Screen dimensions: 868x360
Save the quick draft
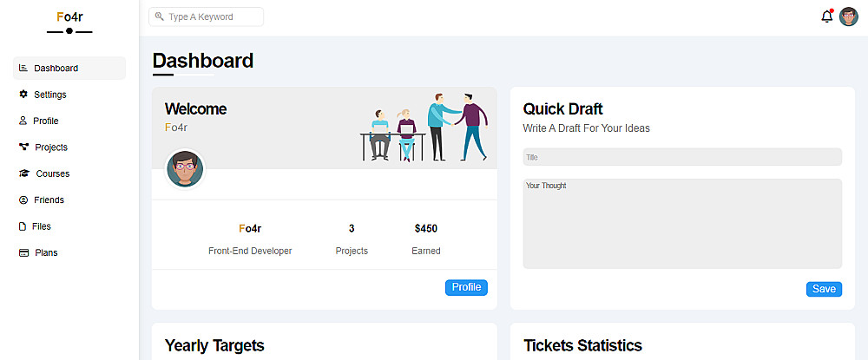point(824,289)
